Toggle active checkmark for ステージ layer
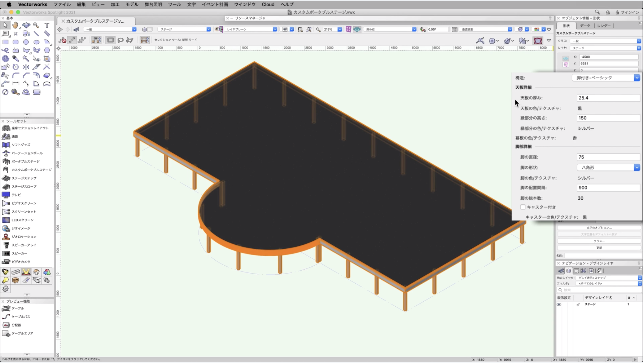This screenshot has width=643, height=364. [578, 305]
